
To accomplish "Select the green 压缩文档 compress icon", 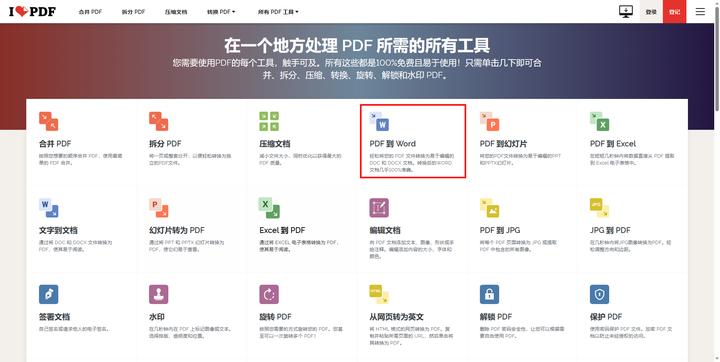I will (x=269, y=121).
